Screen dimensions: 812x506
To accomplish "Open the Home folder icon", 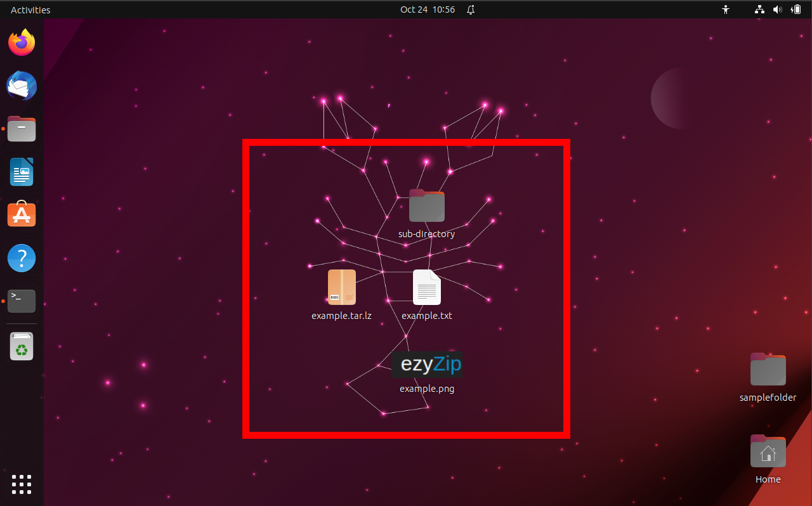I will coord(768,451).
